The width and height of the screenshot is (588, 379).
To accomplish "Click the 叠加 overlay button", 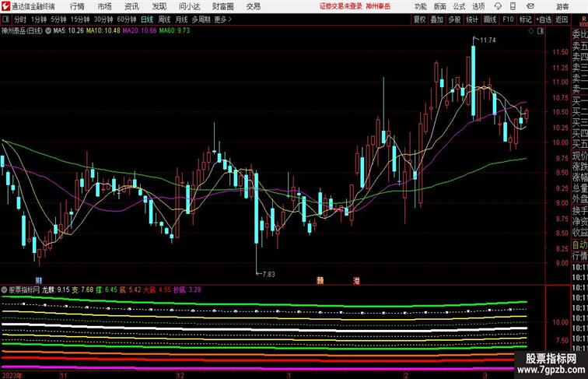I will point(436,19).
